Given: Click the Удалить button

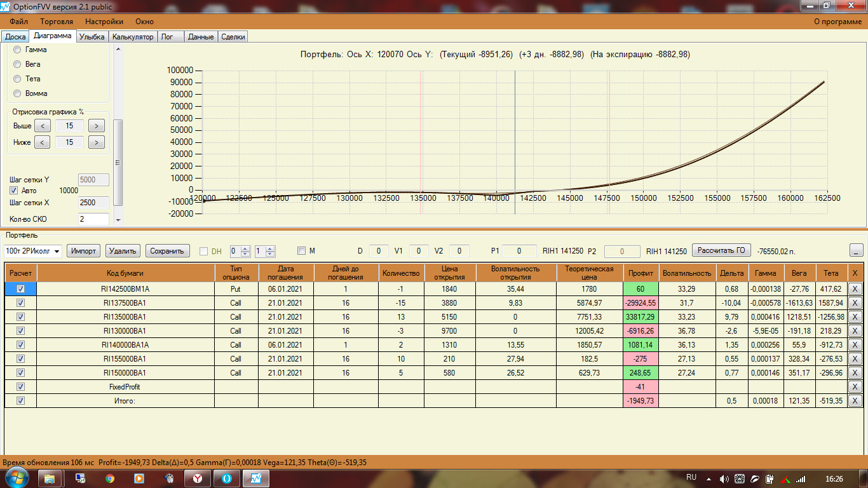Looking at the screenshot, I should 123,251.
